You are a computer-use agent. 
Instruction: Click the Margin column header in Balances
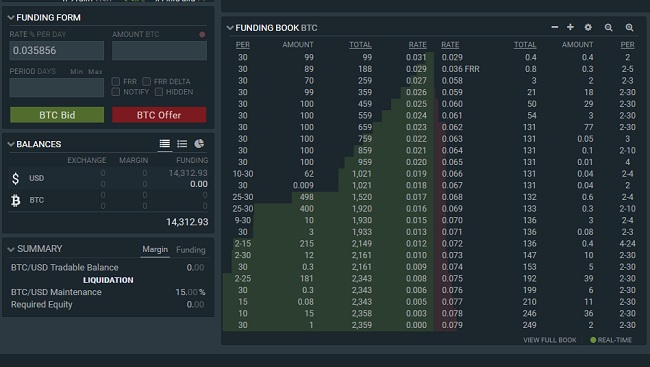point(133,160)
